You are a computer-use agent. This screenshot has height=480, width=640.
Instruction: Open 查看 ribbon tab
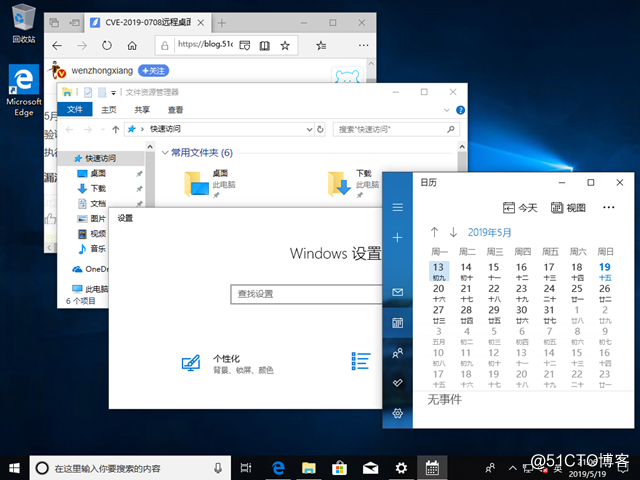coord(176,109)
